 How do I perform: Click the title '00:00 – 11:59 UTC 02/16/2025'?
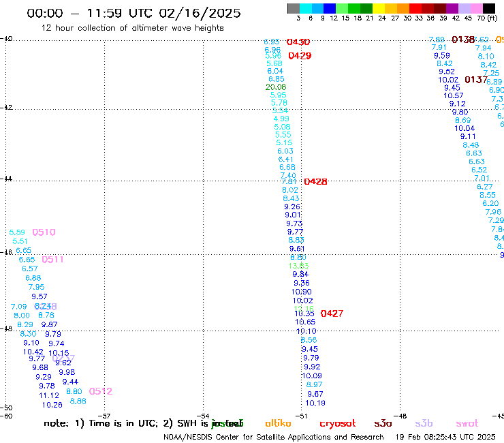133,13
